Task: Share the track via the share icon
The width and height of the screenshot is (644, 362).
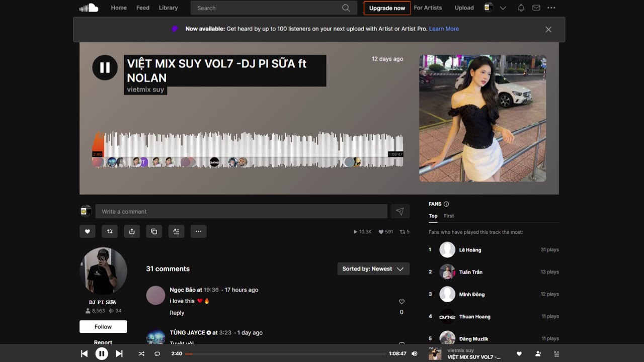Action: click(x=132, y=231)
